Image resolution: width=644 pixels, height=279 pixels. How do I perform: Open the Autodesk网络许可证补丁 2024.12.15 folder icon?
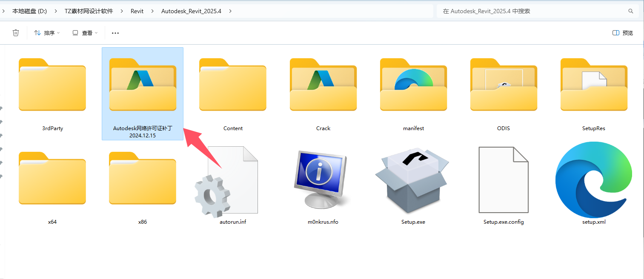[143, 84]
